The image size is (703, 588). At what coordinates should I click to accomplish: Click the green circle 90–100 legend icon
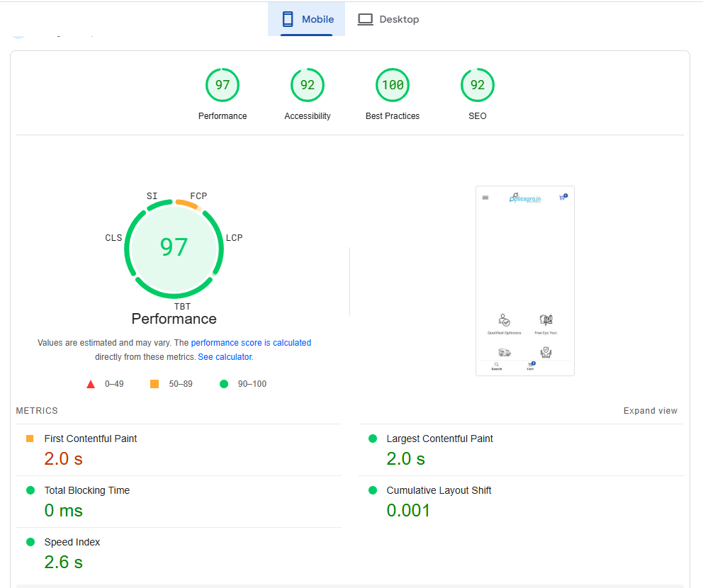tap(224, 384)
